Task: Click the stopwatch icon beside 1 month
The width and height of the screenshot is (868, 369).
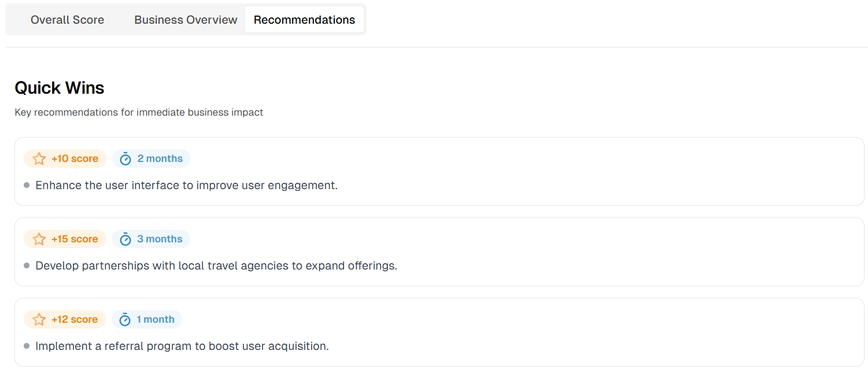Action: (x=125, y=319)
